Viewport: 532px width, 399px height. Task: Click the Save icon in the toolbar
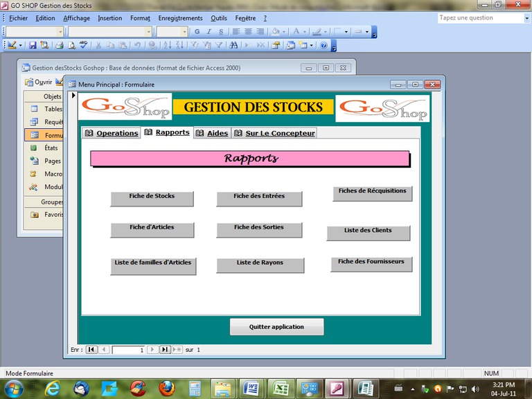click(33, 45)
